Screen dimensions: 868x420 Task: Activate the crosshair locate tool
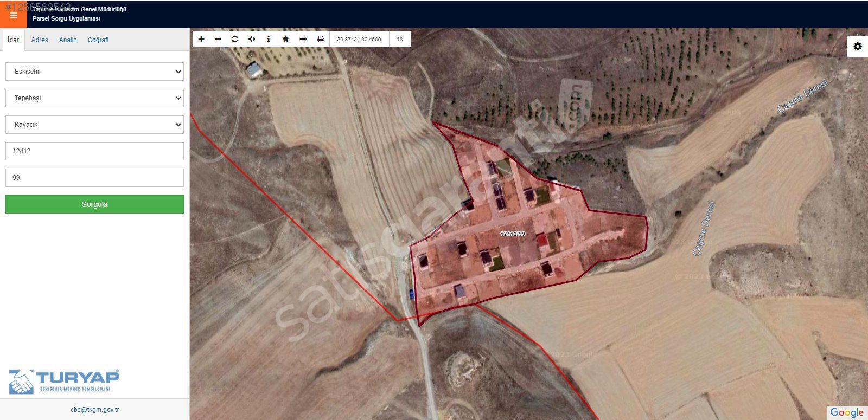click(x=252, y=39)
